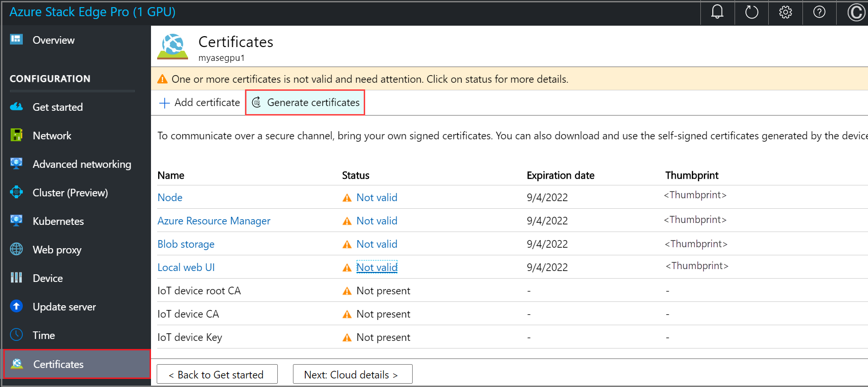868x387 pixels.
Task: Select Cluster (Preview) in sidebar
Action: pyautogui.click(x=70, y=193)
